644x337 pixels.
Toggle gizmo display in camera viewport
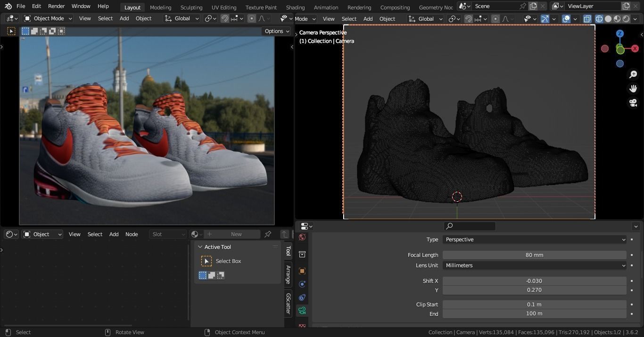[545, 19]
